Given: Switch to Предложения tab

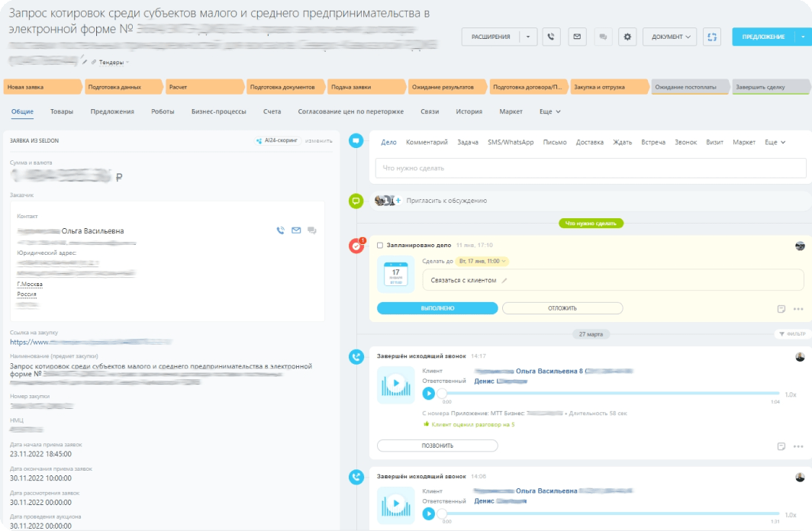Looking at the screenshot, I should (112, 111).
